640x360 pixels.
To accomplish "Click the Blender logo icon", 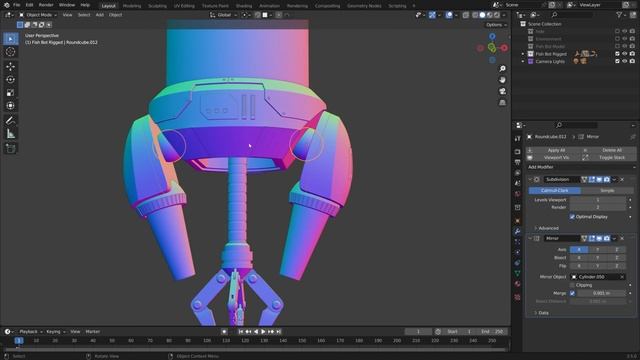I will click(6, 5).
